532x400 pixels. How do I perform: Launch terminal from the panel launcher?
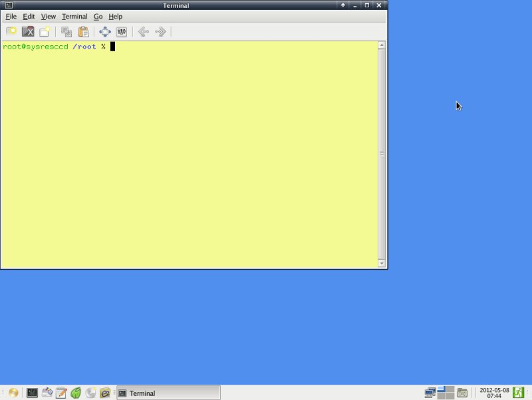[32, 393]
